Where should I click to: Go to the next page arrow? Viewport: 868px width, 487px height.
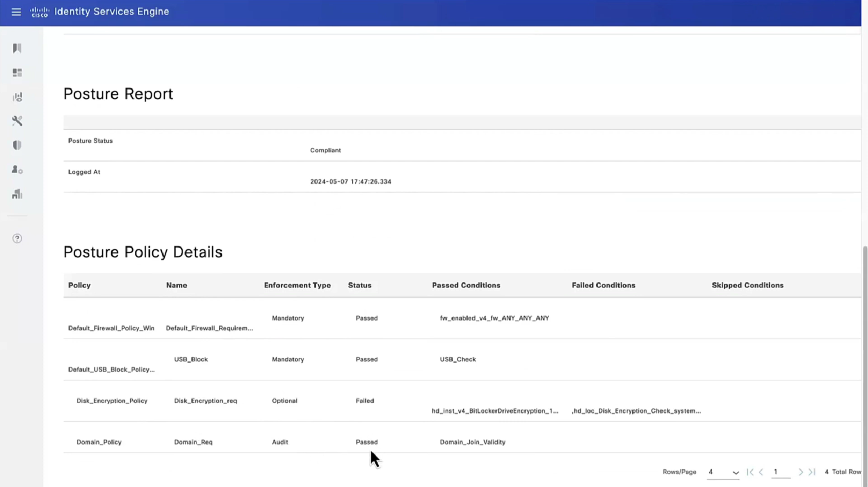pyautogui.click(x=800, y=472)
